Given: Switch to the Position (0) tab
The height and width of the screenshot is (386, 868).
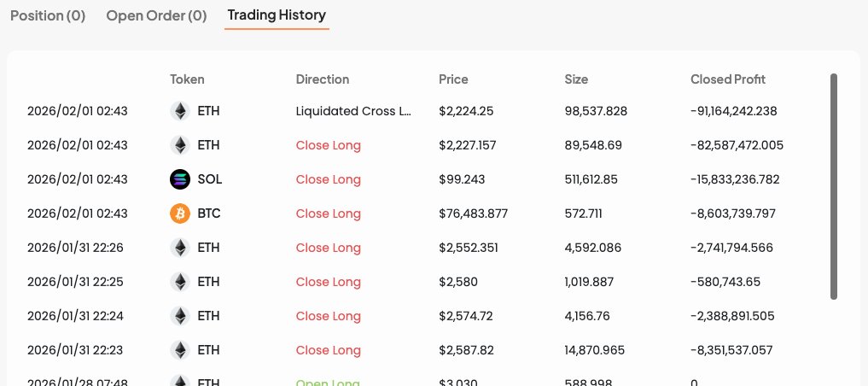Looking at the screenshot, I should 48,15.
